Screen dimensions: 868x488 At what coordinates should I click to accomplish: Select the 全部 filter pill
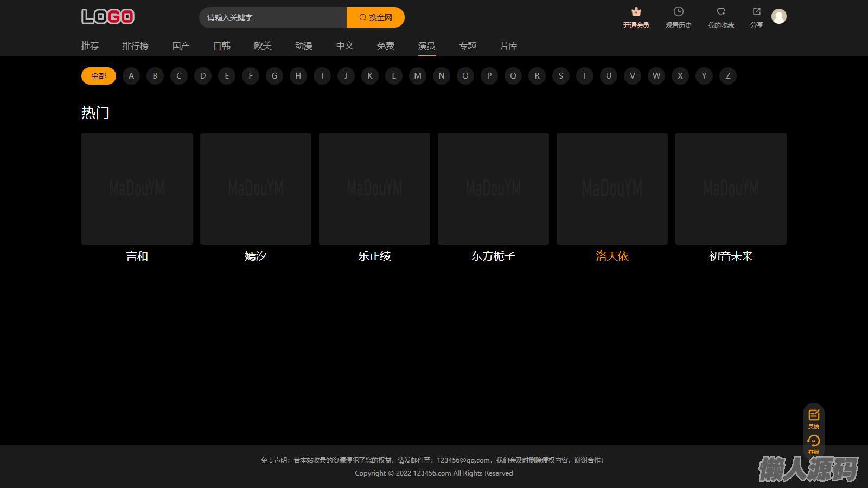click(x=99, y=76)
